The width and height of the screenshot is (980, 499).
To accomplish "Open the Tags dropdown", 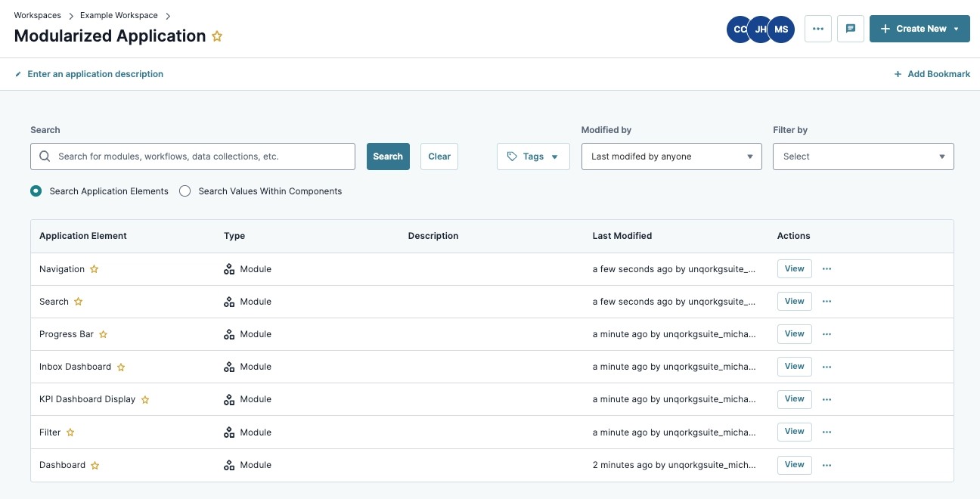I will [533, 156].
